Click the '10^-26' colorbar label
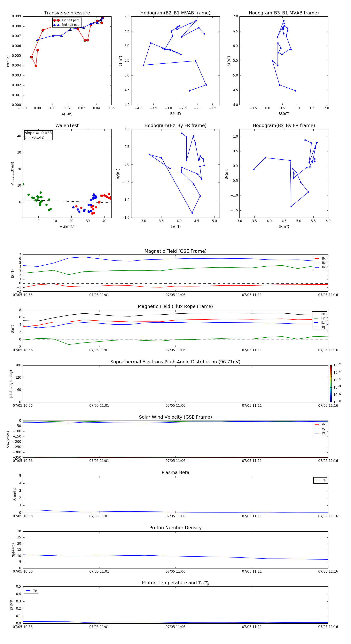 click(337, 365)
